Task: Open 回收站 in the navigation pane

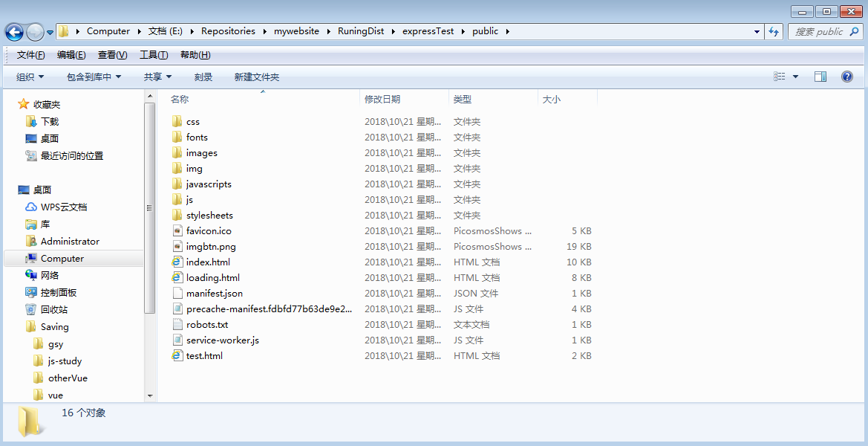Action: (53, 310)
